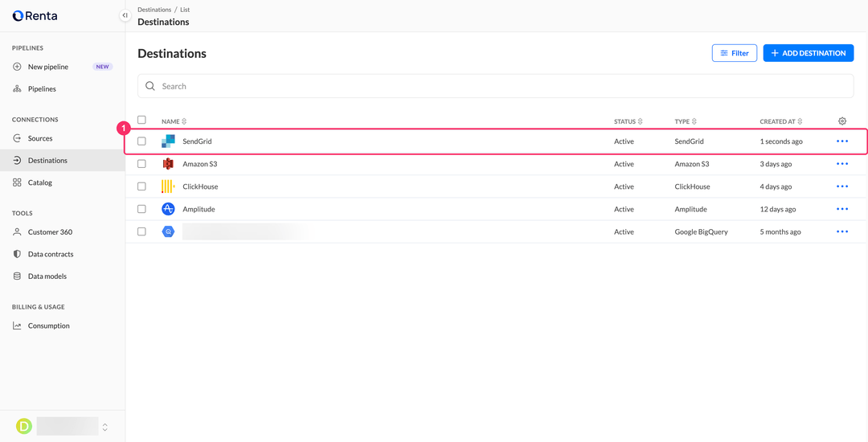Click the Google BigQuery logo icon
Viewport: 868px width, 442px height.
click(x=168, y=231)
